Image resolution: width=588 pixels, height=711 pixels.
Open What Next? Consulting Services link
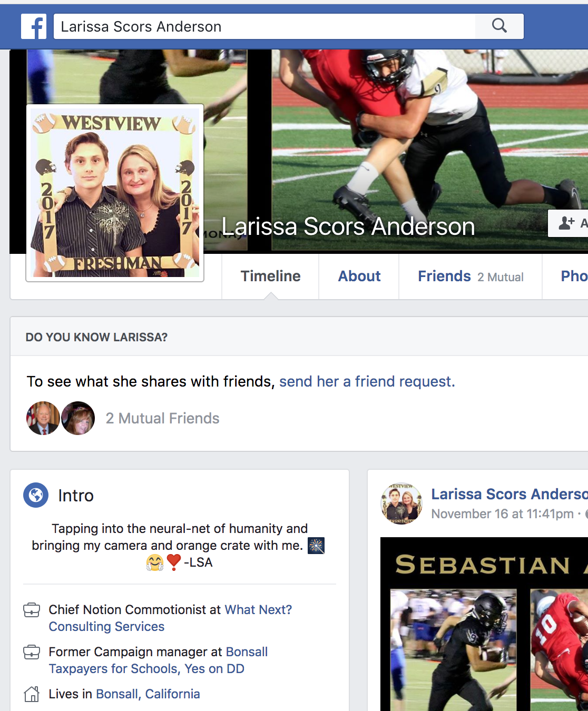(258, 610)
